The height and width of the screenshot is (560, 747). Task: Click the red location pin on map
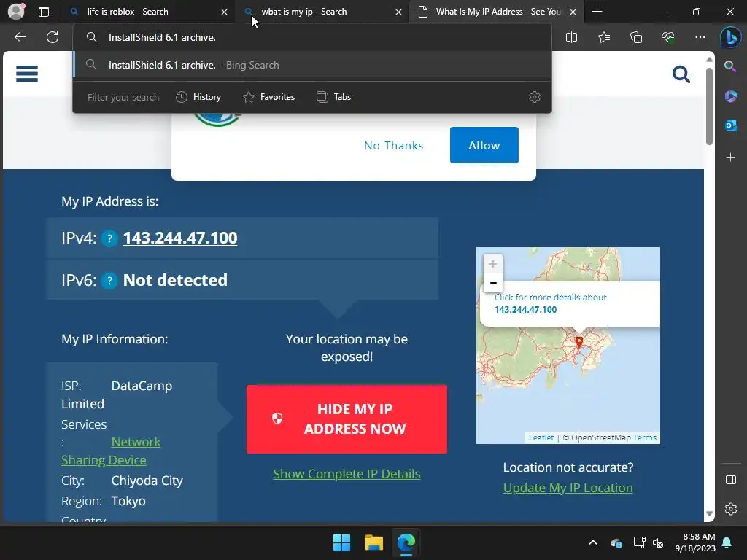coord(578,342)
